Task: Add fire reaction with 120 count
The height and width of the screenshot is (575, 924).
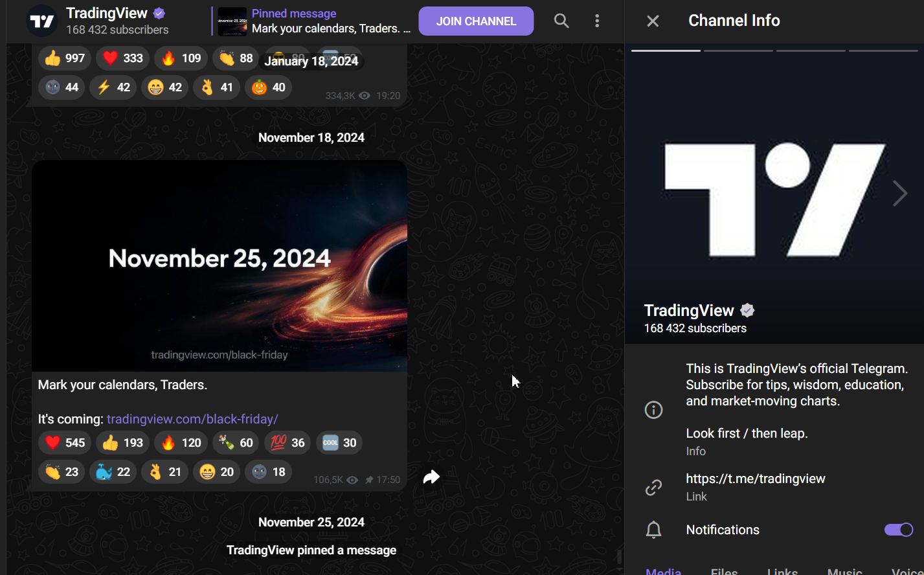Action: [181, 443]
